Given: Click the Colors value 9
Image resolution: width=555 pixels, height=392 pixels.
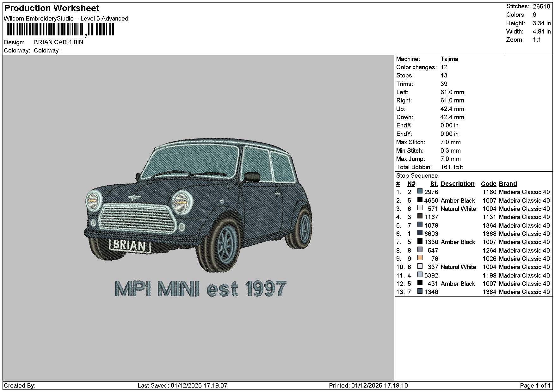Looking at the screenshot, I should (534, 15).
